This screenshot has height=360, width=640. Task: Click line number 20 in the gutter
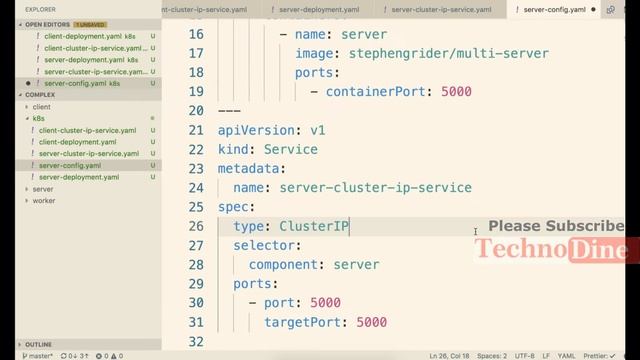[196, 111]
